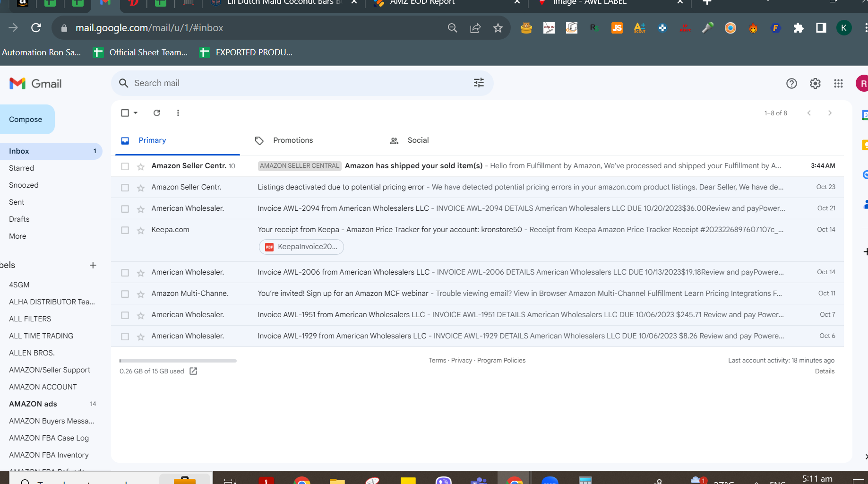
Task: Star the Amazon MCF webinar email
Action: [141, 294]
